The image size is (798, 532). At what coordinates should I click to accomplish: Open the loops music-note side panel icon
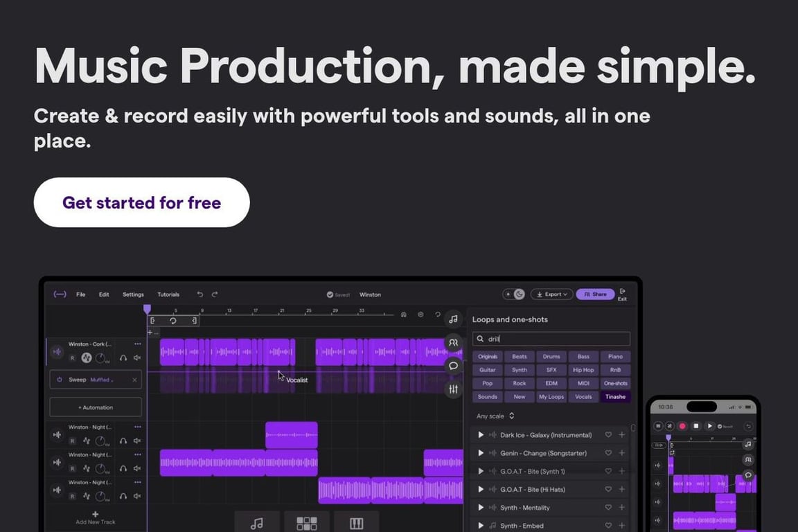(453, 319)
